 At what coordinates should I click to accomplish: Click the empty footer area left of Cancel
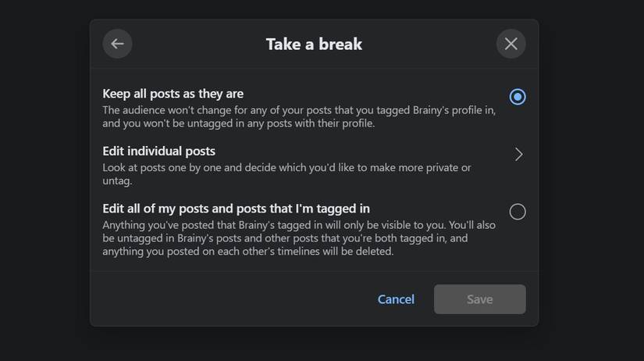[234, 299]
